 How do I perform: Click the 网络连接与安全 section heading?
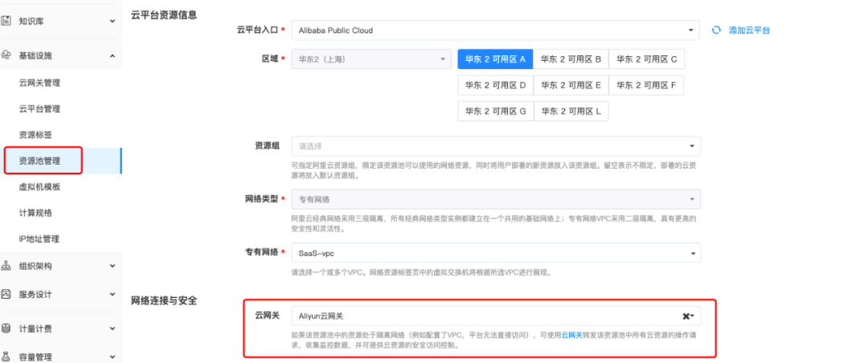pos(164,300)
